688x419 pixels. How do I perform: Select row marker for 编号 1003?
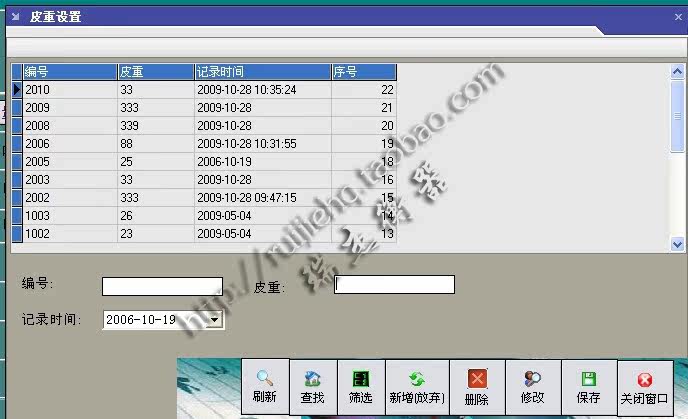pyautogui.click(x=16, y=216)
